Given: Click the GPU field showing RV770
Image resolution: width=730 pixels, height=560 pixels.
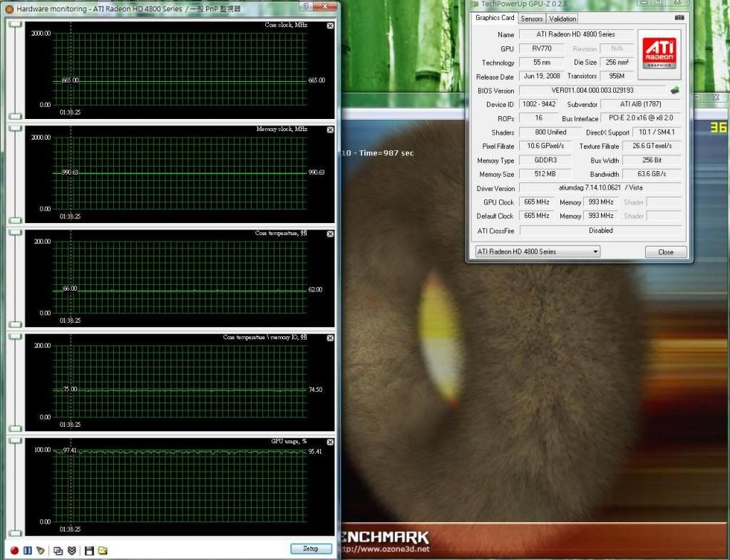Looking at the screenshot, I should click(542, 48).
